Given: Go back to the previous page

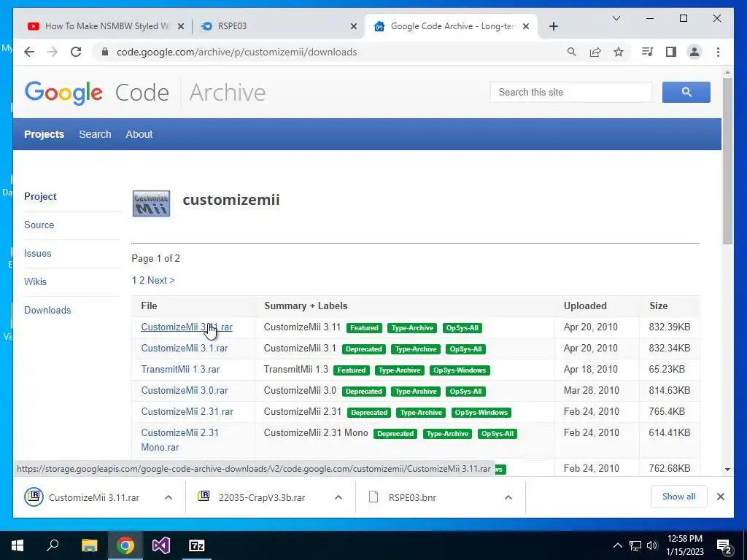Looking at the screenshot, I should tap(29, 52).
